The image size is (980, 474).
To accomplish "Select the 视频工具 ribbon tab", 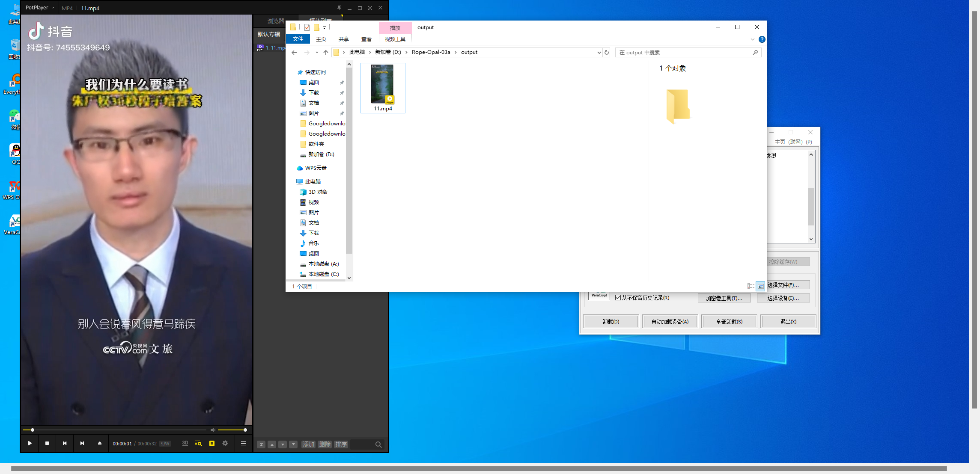I will tap(395, 39).
